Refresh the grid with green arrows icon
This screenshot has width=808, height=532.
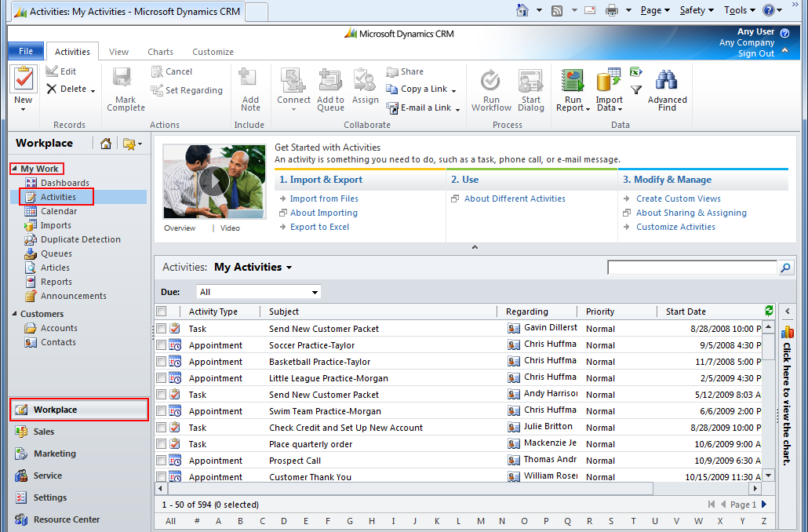tap(770, 311)
